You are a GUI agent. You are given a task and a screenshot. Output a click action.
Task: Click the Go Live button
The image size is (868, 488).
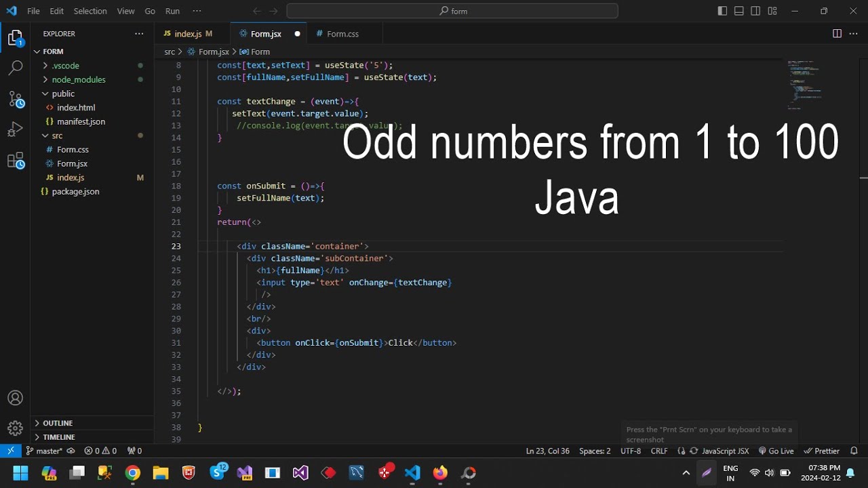tap(776, 451)
